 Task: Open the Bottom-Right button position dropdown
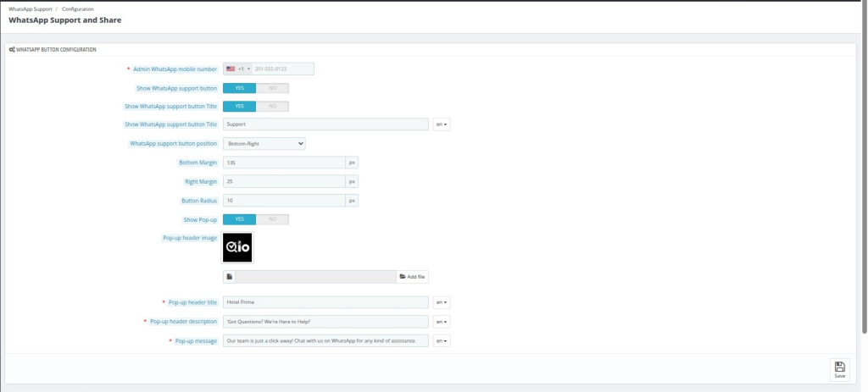[264, 144]
